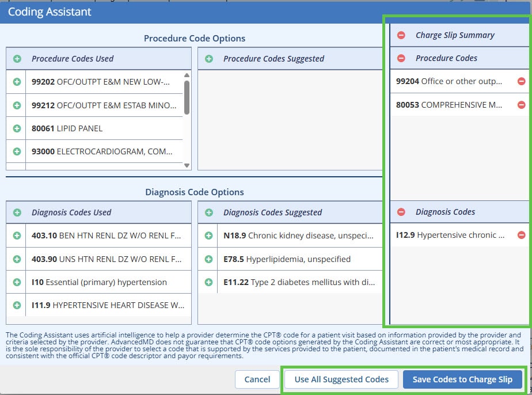Add diagnosis 403.10 BEN HTN RENL DZ
This screenshot has height=395, width=532.
[x=17, y=236]
